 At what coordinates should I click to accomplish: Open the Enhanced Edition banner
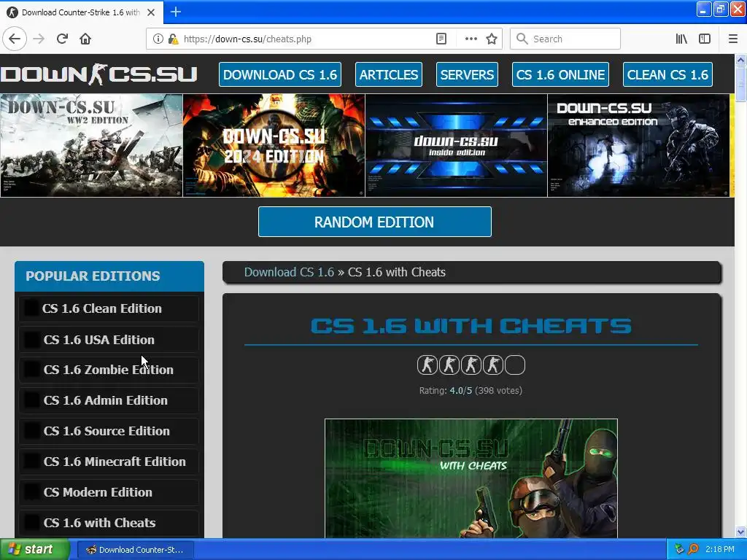point(638,145)
